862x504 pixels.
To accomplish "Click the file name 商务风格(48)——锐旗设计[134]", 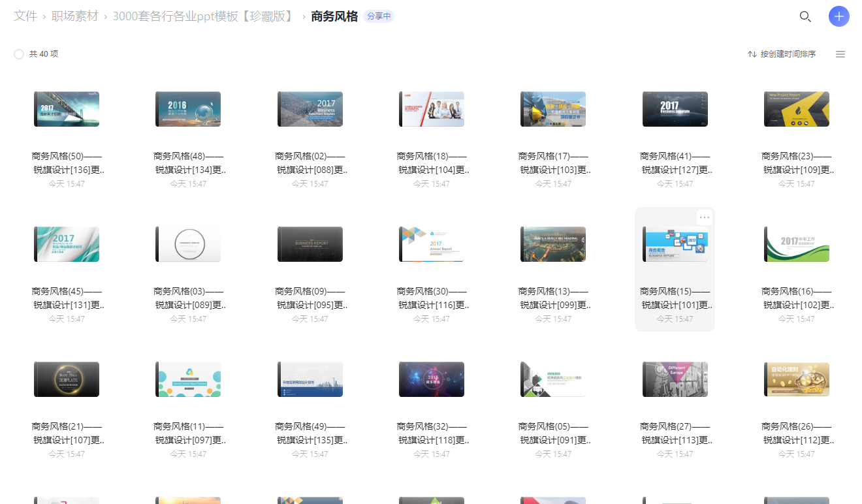I will [188, 163].
